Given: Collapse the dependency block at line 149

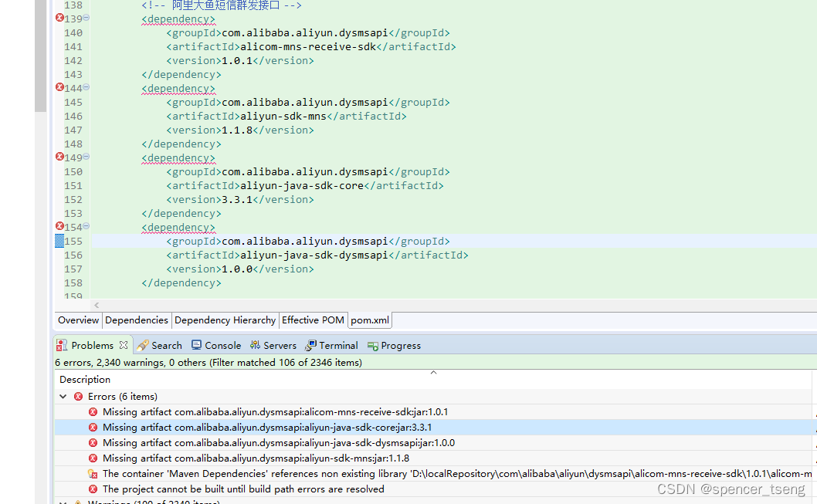Looking at the screenshot, I should (x=85, y=157).
